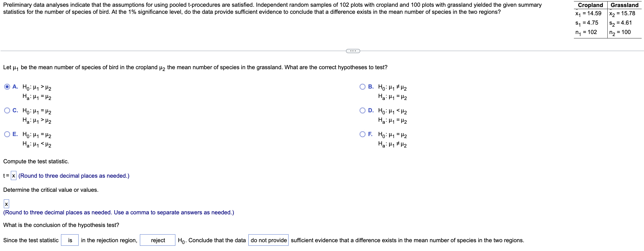Image resolution: width=644 pixels, height=251 pixels.
Task: Select answer choice C hypothesis option
Action: (x=7, y=110)
